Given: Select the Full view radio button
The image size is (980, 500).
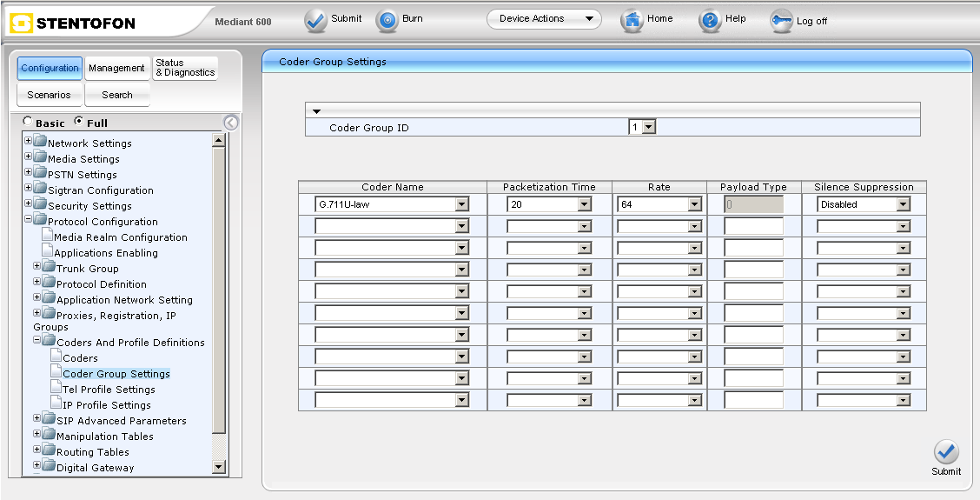Looking at the screenshot, I should click(x=79, y=122).
